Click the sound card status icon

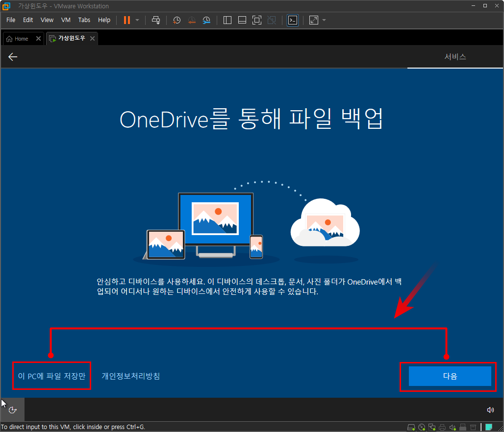pos(453,427)
